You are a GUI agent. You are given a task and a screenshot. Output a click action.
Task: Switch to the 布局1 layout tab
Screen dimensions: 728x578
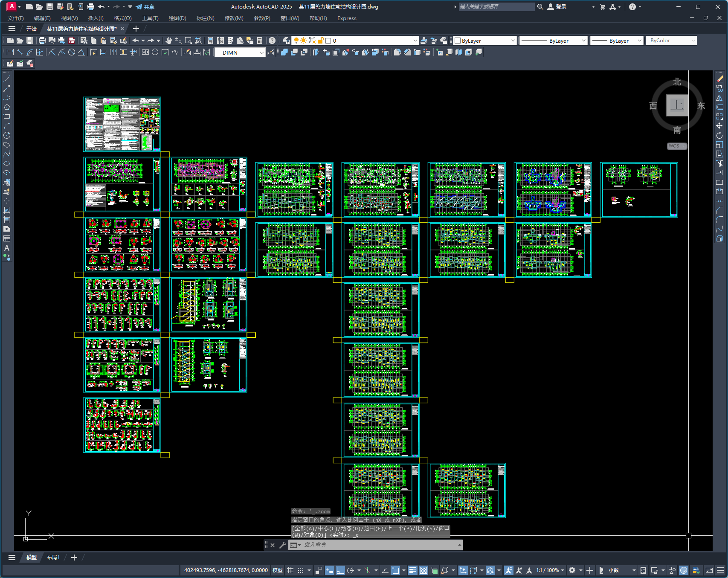53,558
